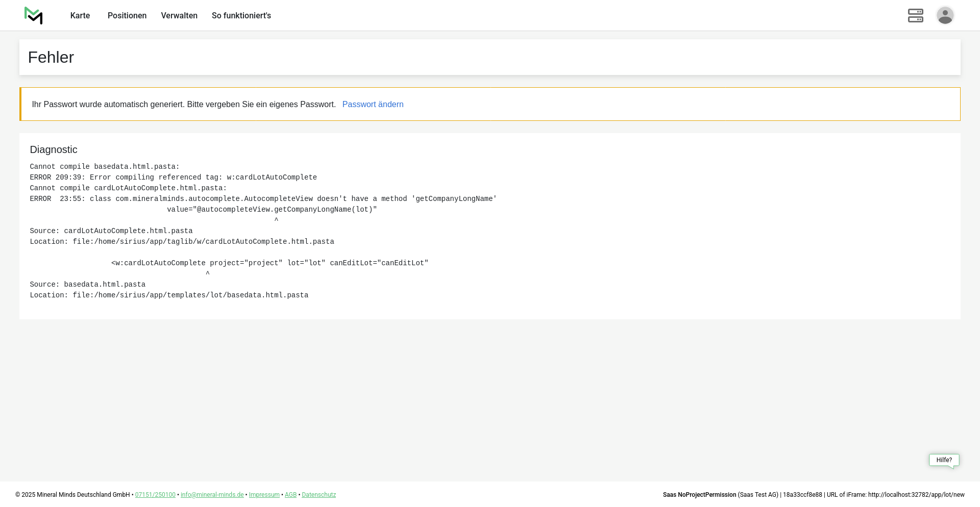Click the getCompanyLongName error line

(263, 199)
